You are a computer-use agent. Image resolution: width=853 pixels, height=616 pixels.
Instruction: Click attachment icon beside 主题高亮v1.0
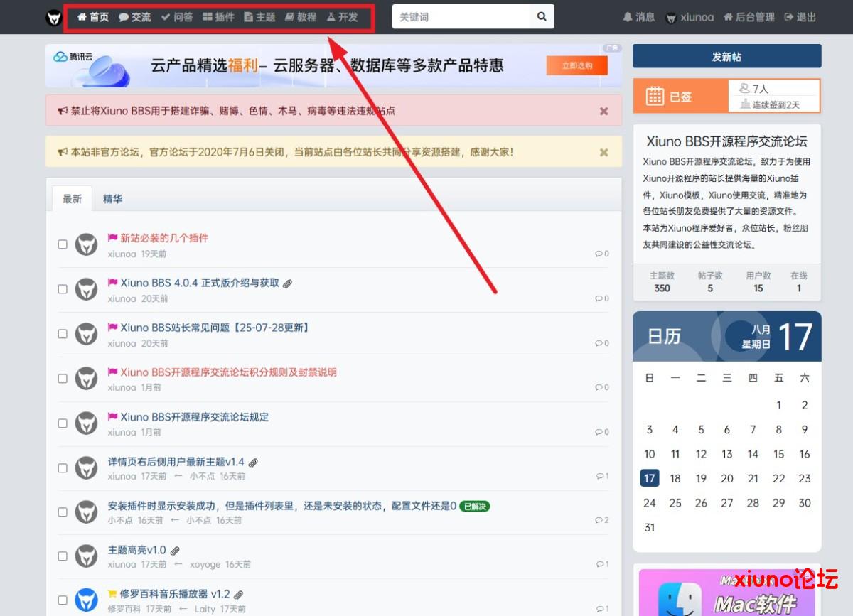(175, 551)
